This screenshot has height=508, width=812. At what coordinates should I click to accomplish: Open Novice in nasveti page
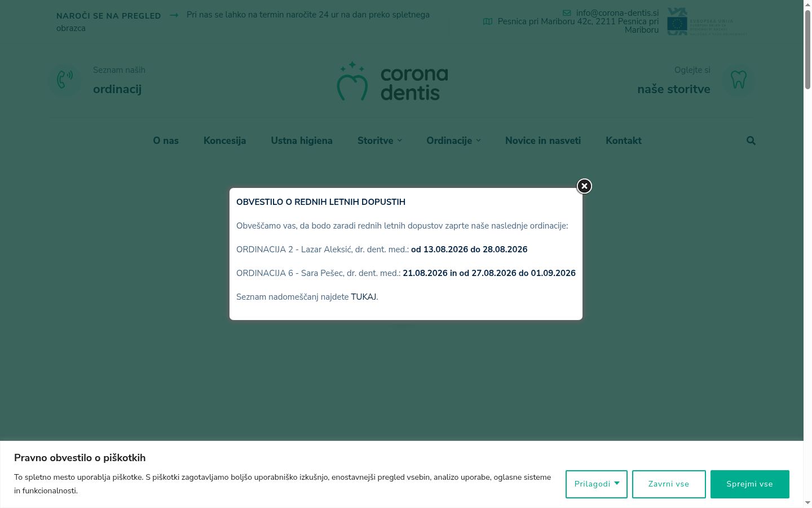(x=543, y=141)
